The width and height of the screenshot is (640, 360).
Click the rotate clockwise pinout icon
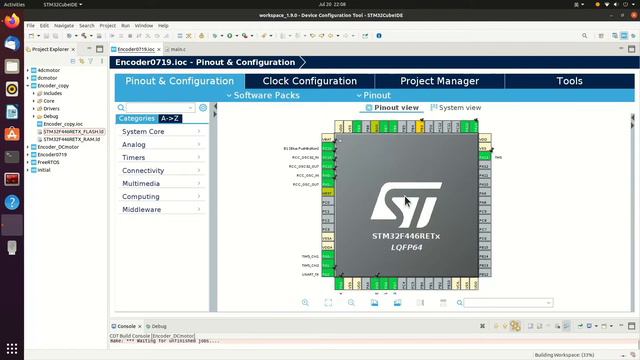(x=374, y=302)
